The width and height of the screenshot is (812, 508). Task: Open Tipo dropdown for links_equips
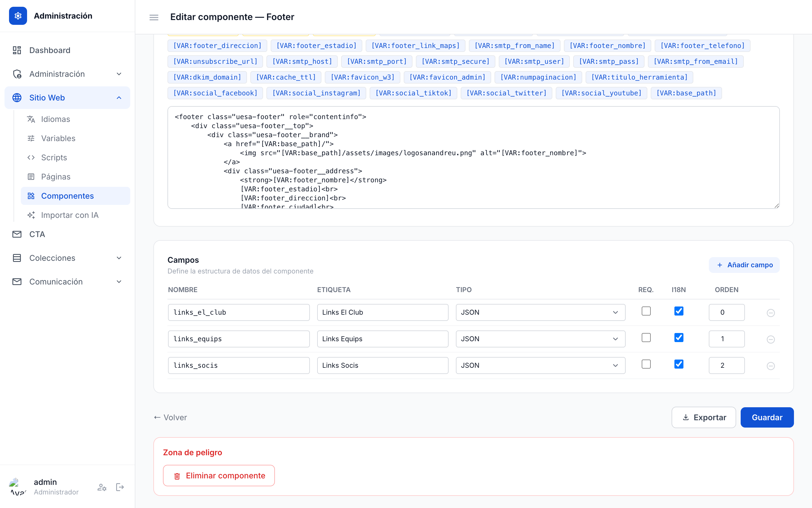[540, 339]
